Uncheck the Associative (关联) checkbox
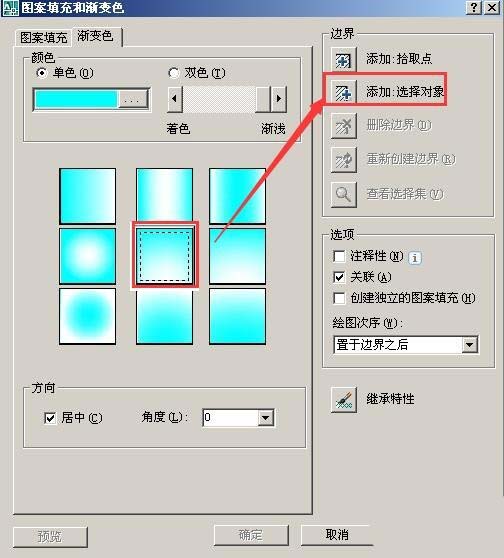Screen dimensions: 504x558 [x=339, y=277]
